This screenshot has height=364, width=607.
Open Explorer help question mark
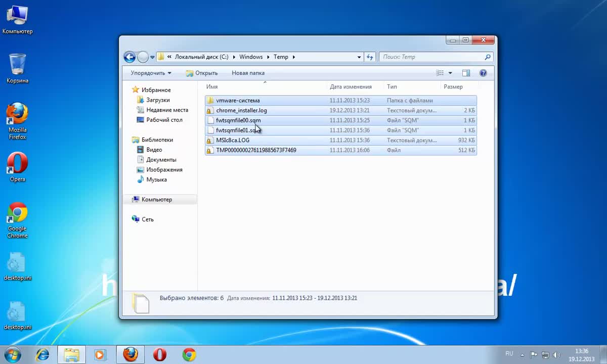tap(483, 73)
